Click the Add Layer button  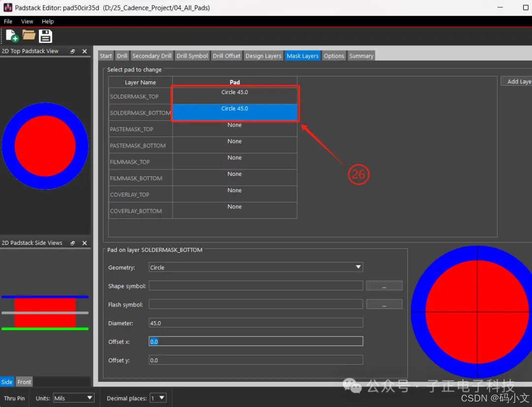click(x=517, y=81)
